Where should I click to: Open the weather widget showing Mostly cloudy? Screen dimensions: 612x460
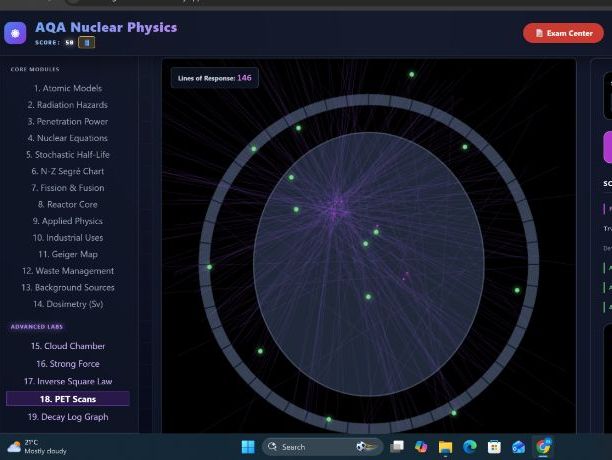[37, 447]
